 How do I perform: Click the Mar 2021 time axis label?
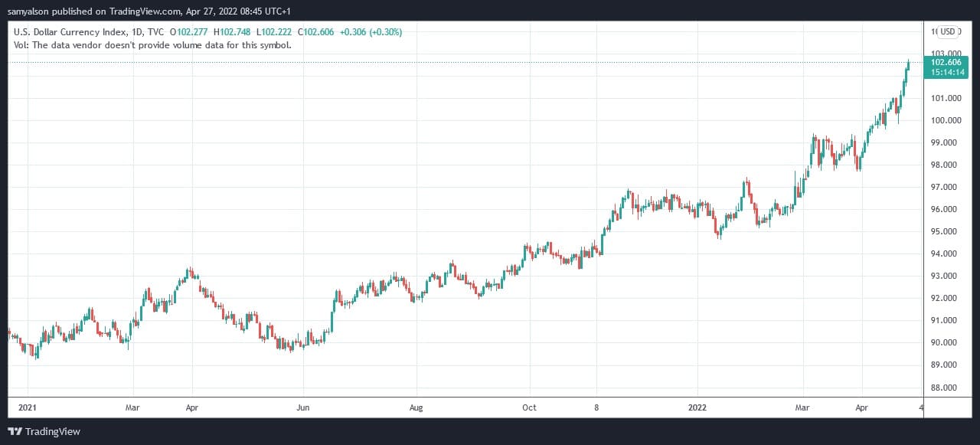click(x=132, y=408)
